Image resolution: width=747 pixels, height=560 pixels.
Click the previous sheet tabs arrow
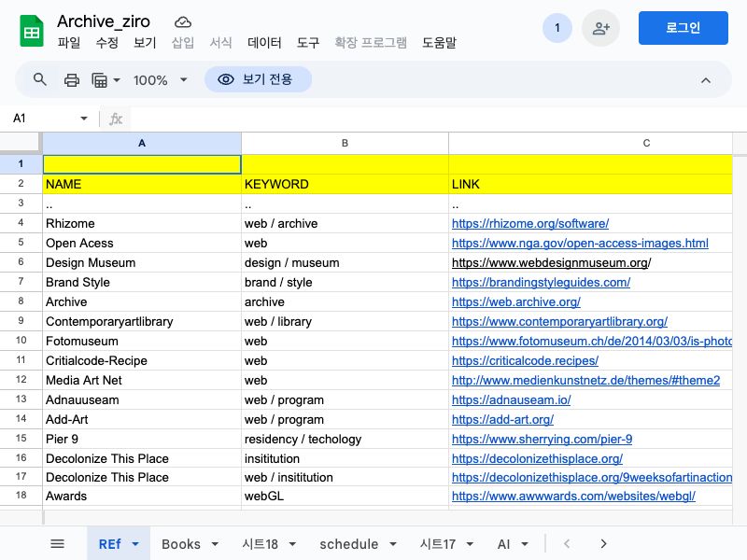click(567, 543)
